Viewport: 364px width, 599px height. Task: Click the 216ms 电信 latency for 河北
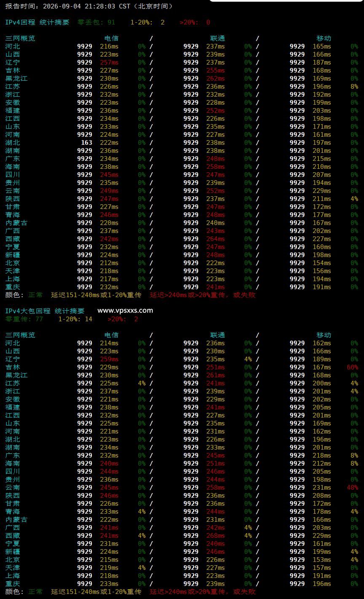tap(109, 46)
